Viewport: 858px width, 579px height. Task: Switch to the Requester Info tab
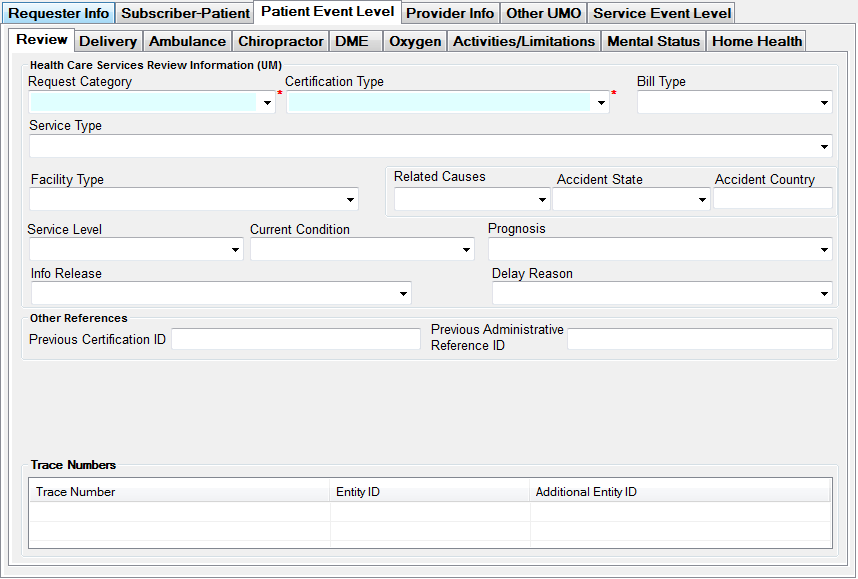pyautogui.click(x=59, y=14)
